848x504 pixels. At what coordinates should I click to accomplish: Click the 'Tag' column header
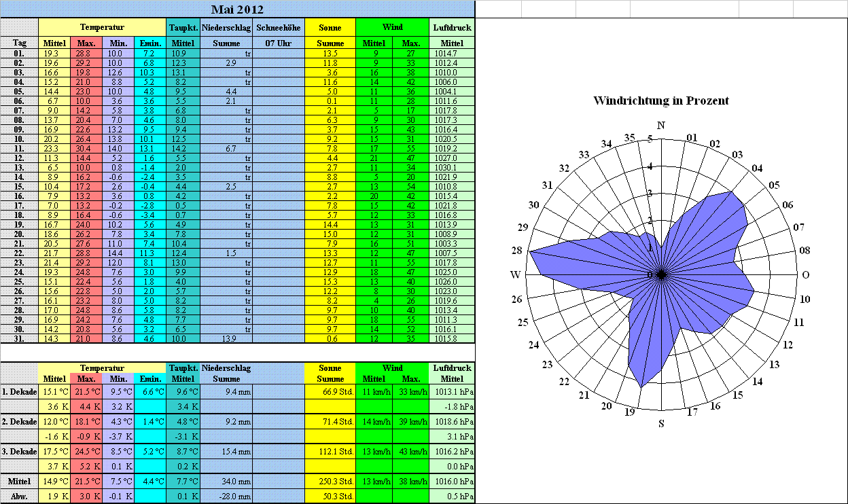[20, 43]
